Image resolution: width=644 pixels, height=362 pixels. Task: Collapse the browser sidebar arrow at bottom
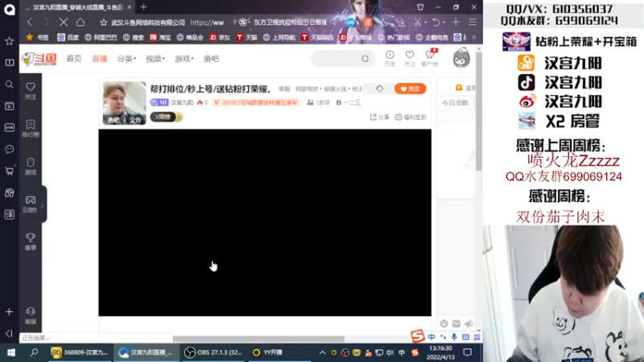click(9, 333)
